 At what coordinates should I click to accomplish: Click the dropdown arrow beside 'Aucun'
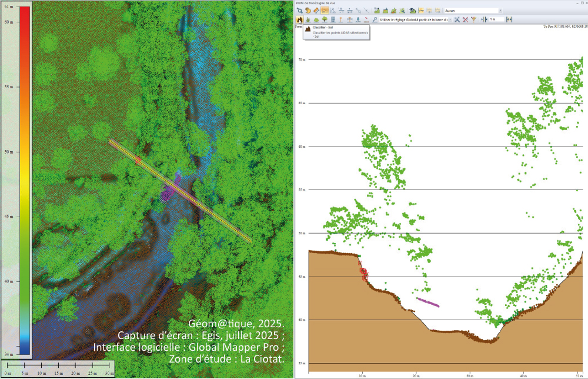point(500,10)
